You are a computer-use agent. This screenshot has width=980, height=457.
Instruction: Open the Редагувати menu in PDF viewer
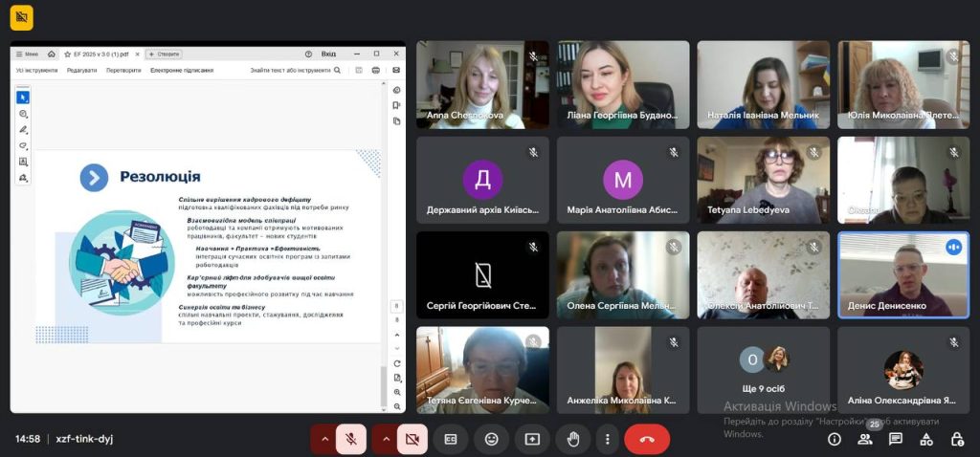81,70
